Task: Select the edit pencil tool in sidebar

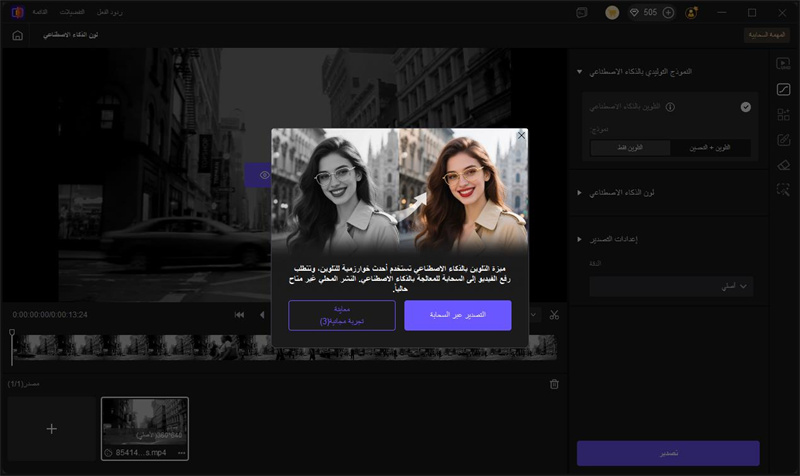Action: (x=783, y=139)
